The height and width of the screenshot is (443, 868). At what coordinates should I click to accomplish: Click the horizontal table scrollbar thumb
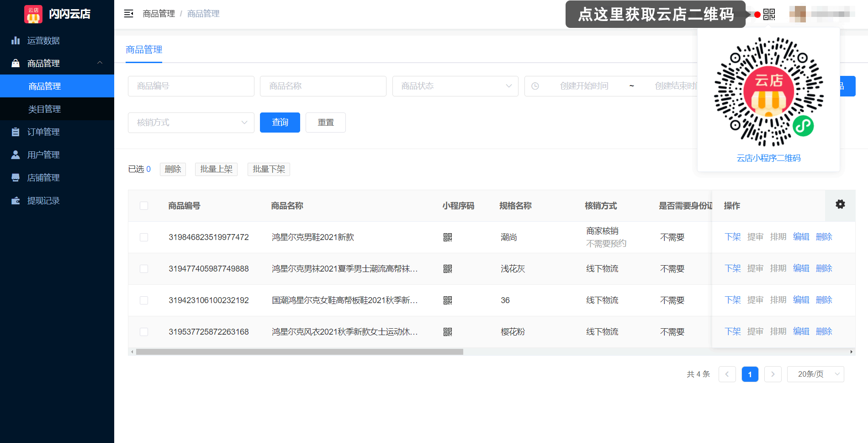point(300,352)
